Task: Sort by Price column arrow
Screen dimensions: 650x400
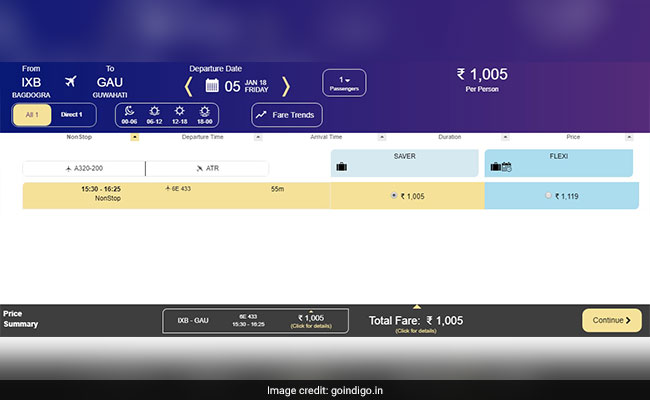Action: click(x=629, y=137)
